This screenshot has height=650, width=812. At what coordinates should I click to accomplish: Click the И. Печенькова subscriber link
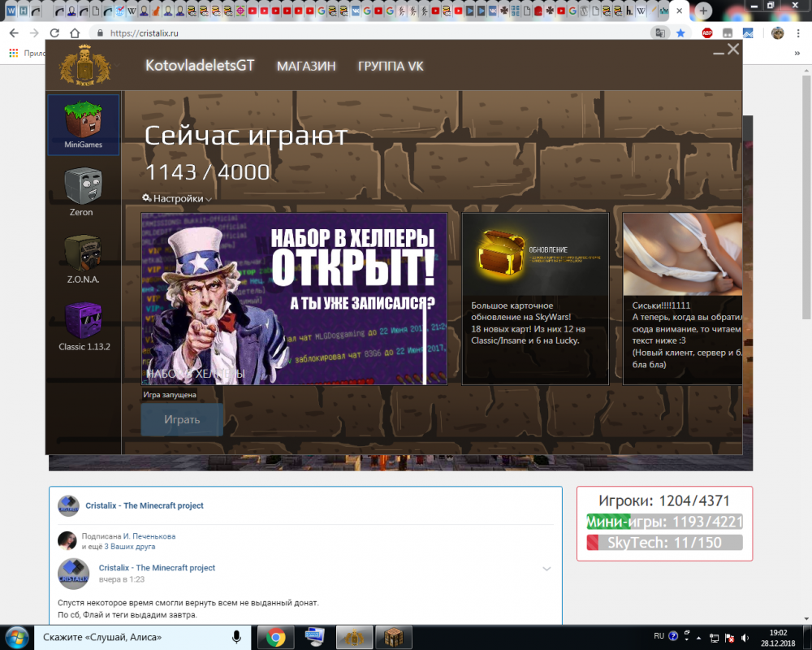click(x=149, y=536)
